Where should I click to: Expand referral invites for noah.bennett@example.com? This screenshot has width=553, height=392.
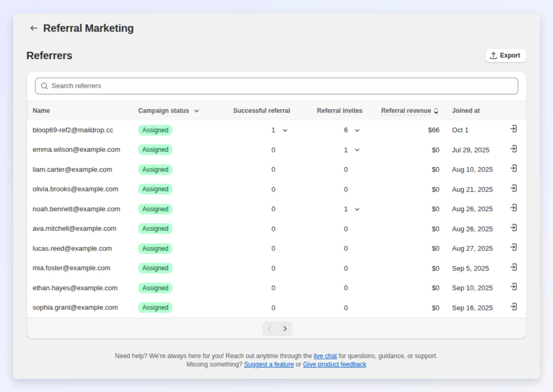tap(357, 209)
